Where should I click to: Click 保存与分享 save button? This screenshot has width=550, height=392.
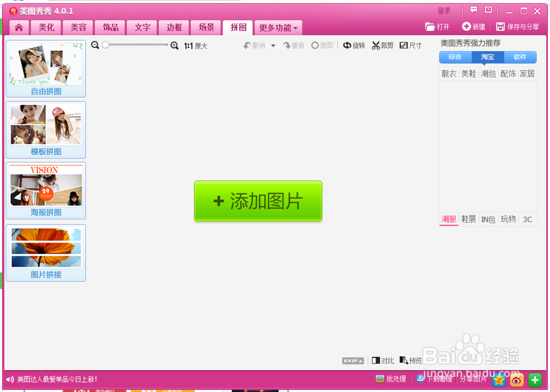(518, 26)
